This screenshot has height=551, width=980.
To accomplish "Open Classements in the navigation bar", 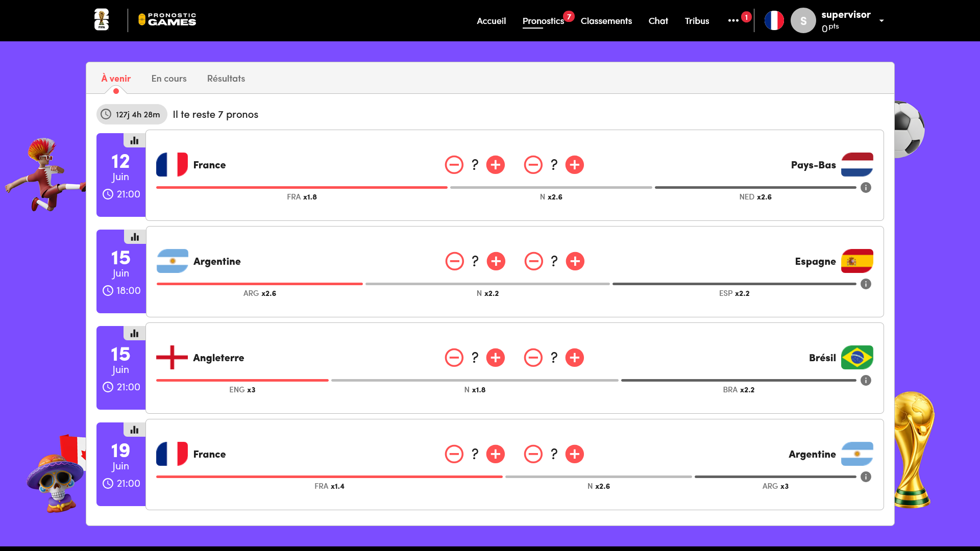I will [x=606, y=21].
